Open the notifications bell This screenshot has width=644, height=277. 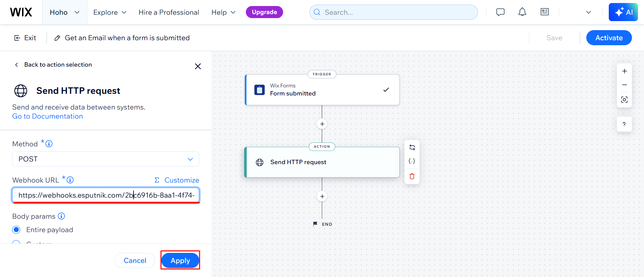pos(522,12)
